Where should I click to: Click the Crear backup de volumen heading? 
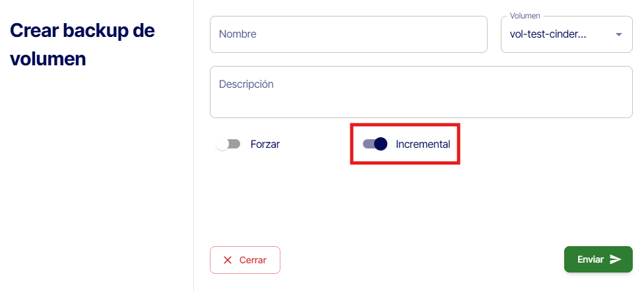click(82, 44)
